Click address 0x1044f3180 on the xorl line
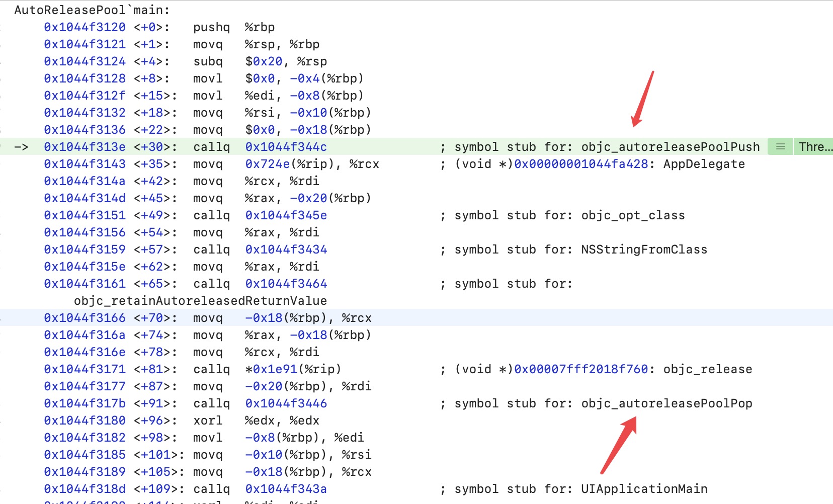The image size is (833, 504). pyautogui.click(x=85, y=421)
